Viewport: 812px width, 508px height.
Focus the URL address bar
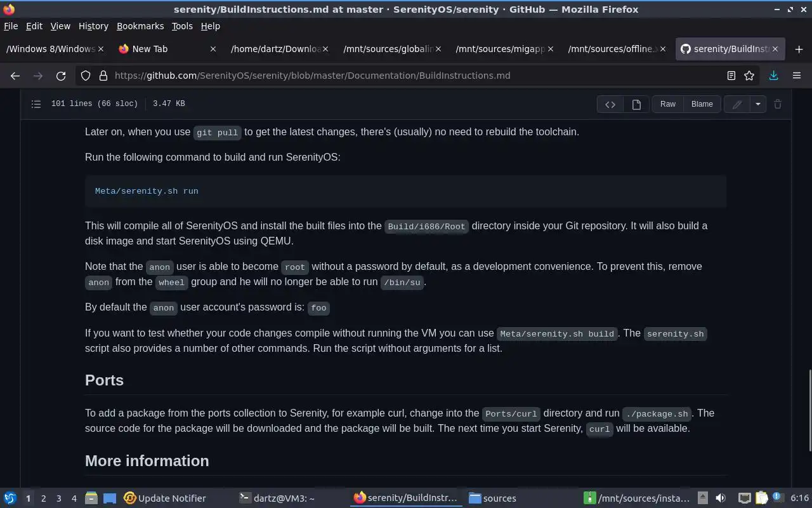[x=419, y=76]
